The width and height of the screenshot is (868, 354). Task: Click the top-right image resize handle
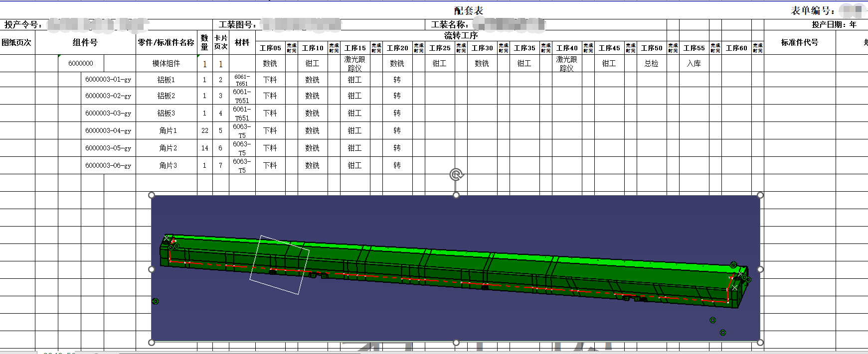760,195
